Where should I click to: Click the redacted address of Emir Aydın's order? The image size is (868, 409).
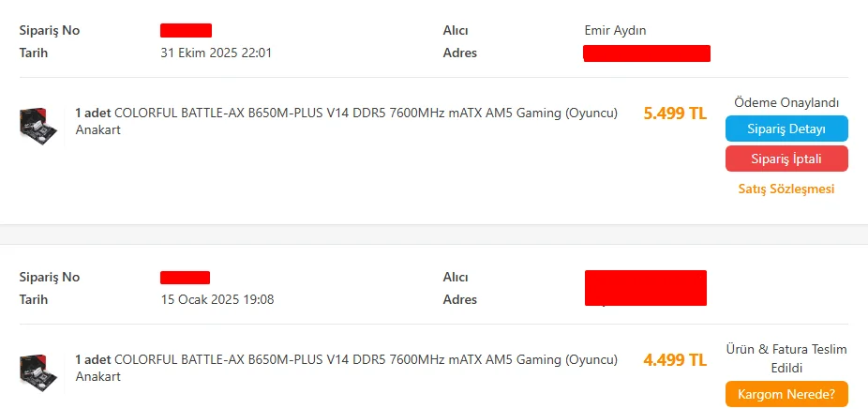[647, 53]
